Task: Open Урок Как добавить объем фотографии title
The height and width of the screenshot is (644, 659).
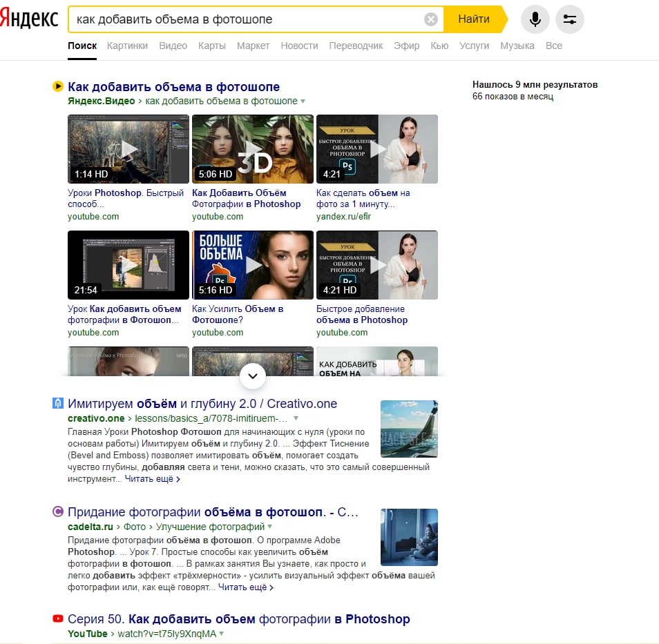Action: point(124,314)
